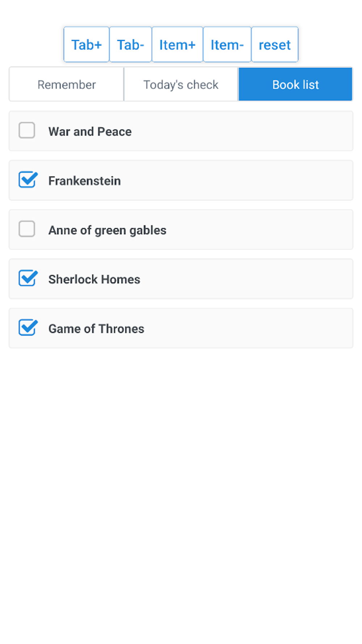This screenshot has width=362, height=644.
Task: Switch to the Remember tab
Action: tap(67, 84)
